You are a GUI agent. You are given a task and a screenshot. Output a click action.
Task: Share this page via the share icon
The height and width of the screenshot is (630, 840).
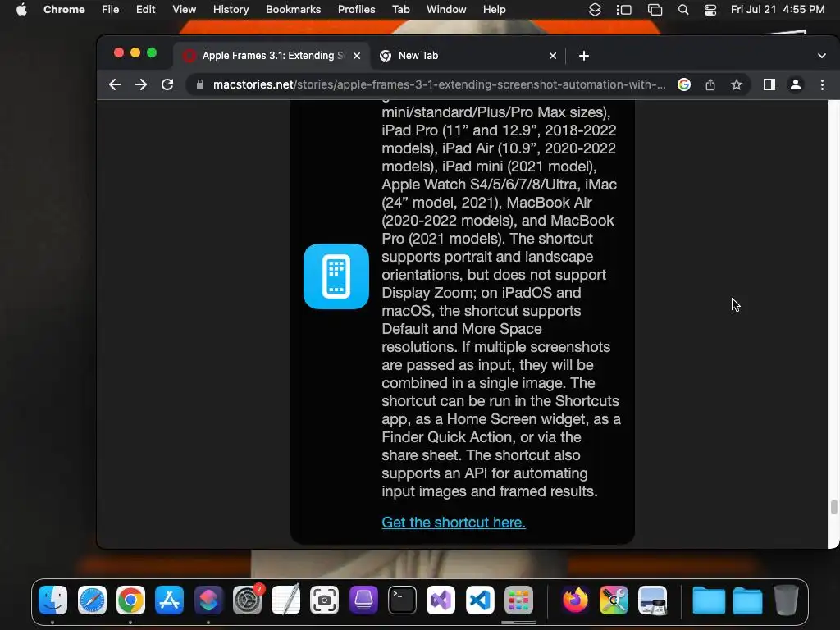coord(710,84)
